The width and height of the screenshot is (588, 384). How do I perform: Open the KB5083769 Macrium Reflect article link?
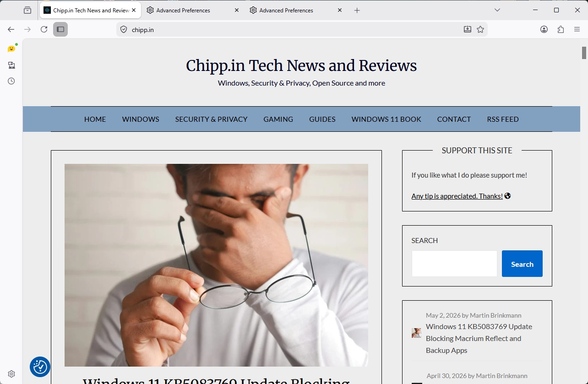tap(479, 338)
